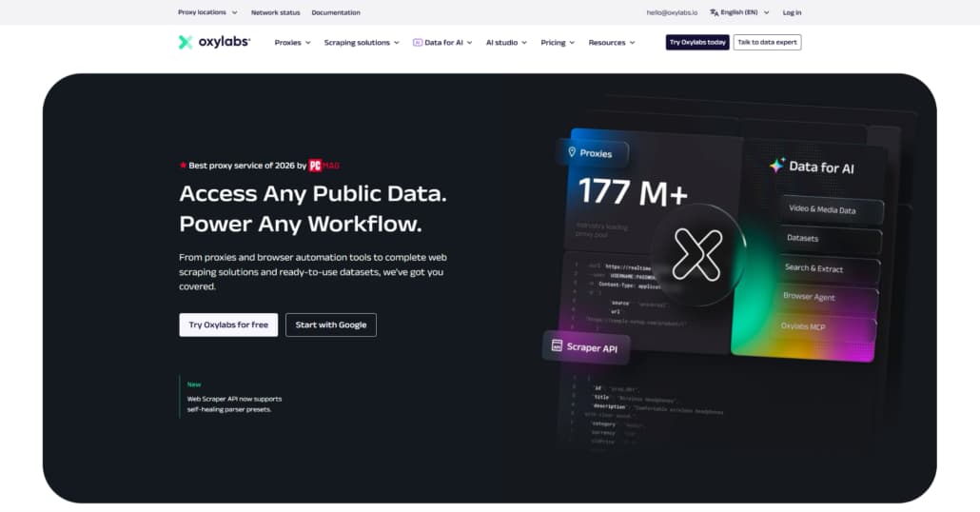980x512 pixels.
Task: Open the English (EN) language selector
Action: [x=738, y=12]
